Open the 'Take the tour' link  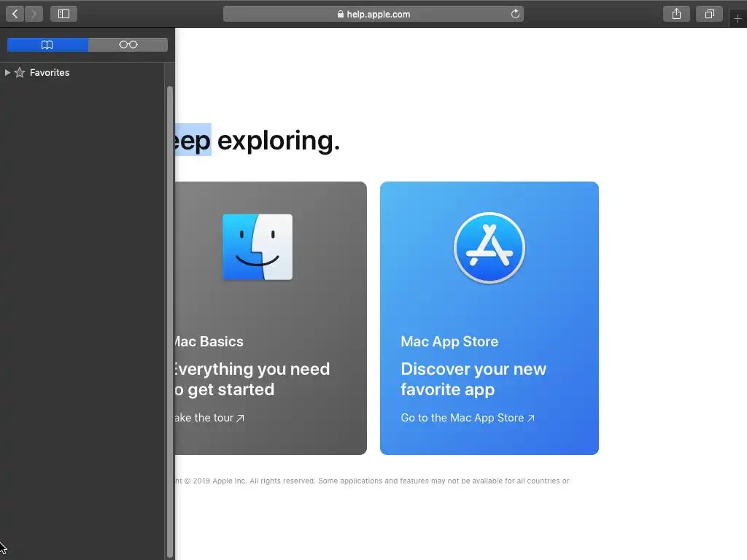tap(209, 418)
